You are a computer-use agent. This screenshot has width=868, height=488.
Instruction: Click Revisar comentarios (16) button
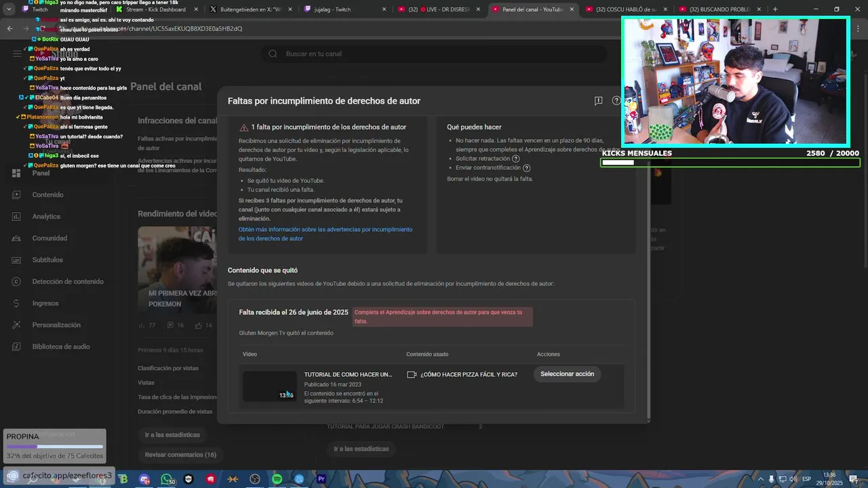click(x=180, y=455)
